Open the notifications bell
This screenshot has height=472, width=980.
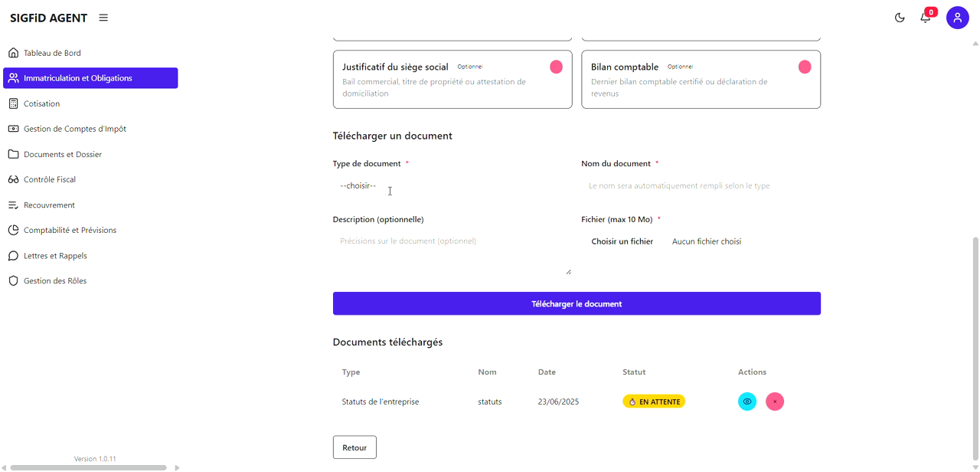point(926,18)
